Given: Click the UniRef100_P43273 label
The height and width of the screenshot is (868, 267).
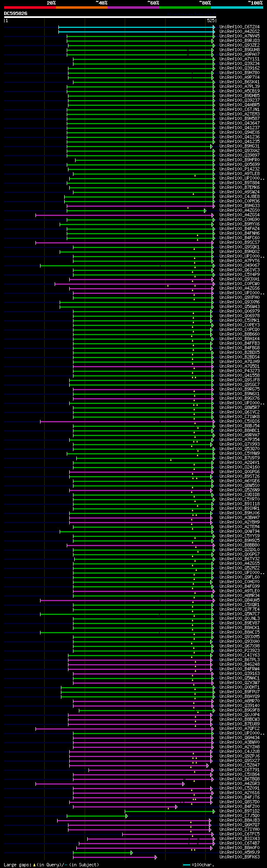Looking at the screenshot, I should 239,371.
